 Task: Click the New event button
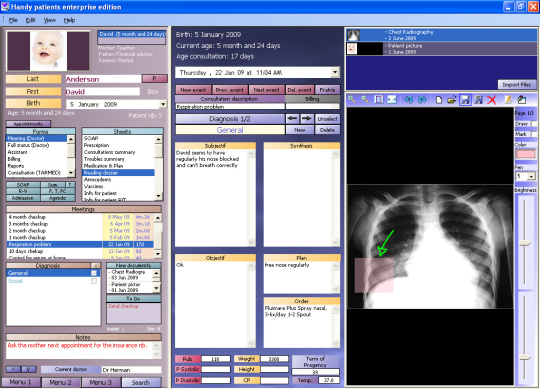193,90
